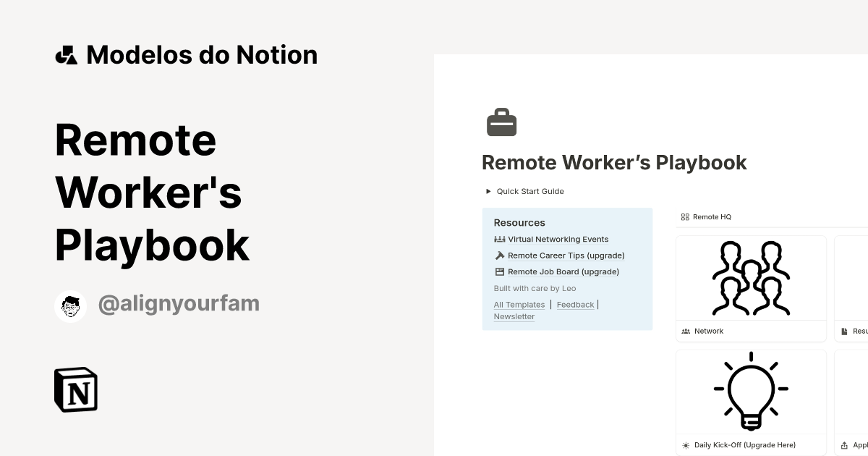The width and height of the screenshot is (868, 456).
Task: Expand the Quick Start Guide toggle
Action: tap(488, 191)
